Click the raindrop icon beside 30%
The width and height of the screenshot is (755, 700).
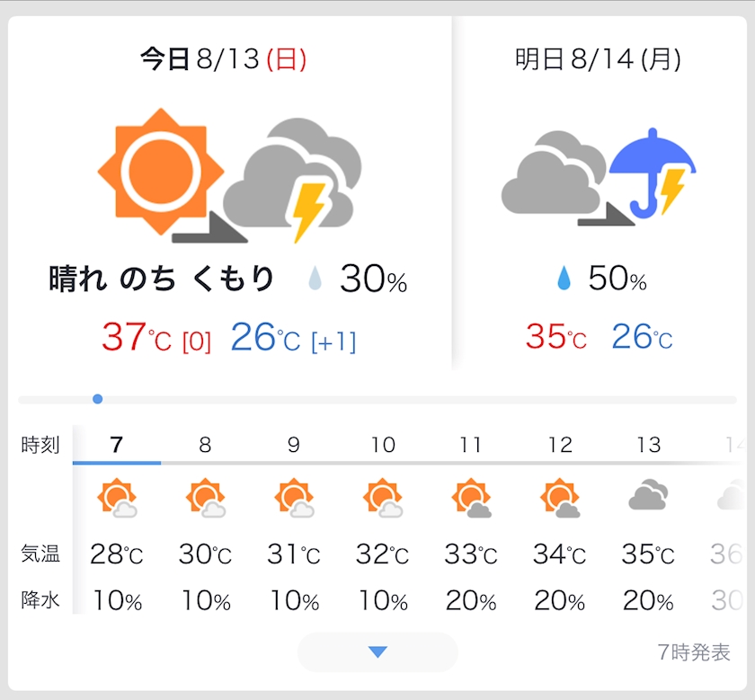point(315,279)
